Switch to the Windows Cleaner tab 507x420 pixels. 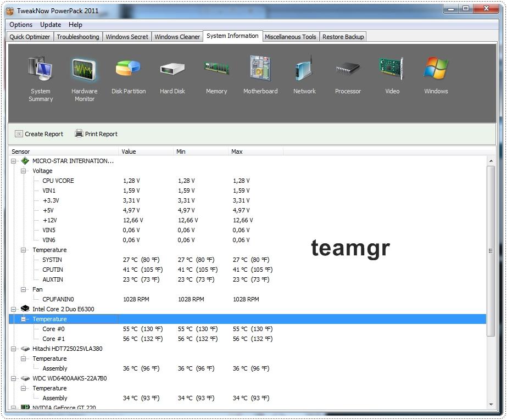[x=177, y=37]
